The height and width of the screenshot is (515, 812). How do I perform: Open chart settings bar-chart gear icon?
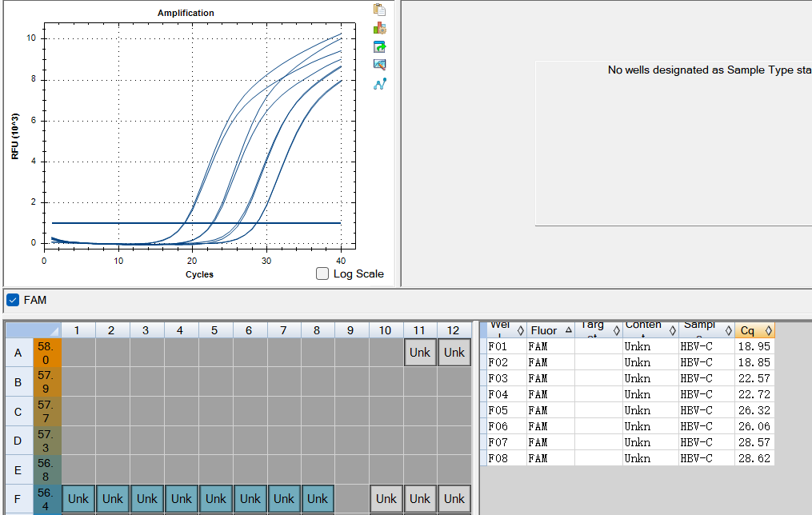(x=379, y=28)
